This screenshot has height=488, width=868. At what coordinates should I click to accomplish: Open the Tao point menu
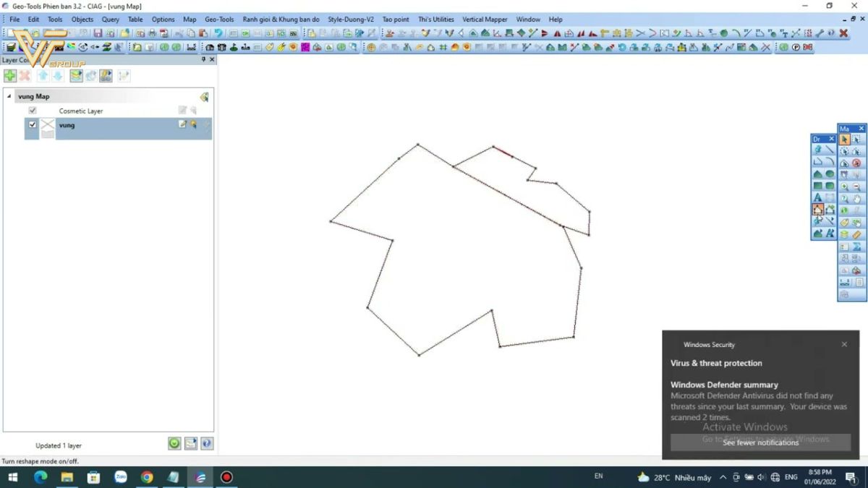click(x=396, y=20)
